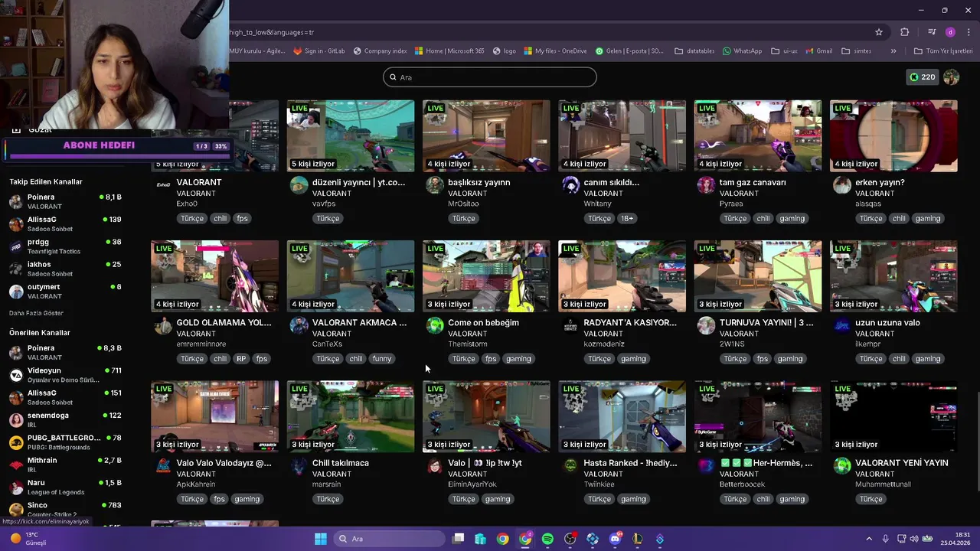Click the microphone icon in system tray

pyautogui.click(x=885, y=539)
